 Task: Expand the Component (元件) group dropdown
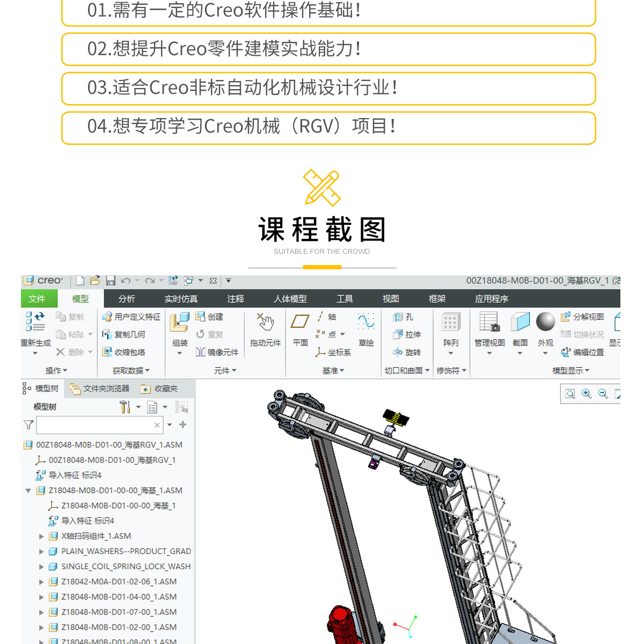click(x=225, y=370)
